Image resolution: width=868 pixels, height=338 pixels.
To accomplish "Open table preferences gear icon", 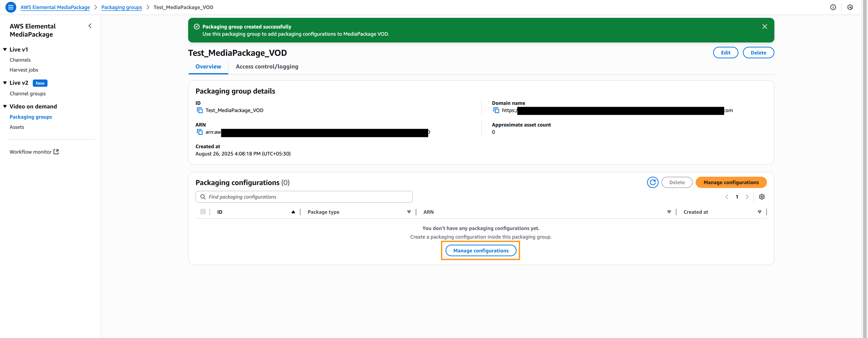I will coord(761,197).
